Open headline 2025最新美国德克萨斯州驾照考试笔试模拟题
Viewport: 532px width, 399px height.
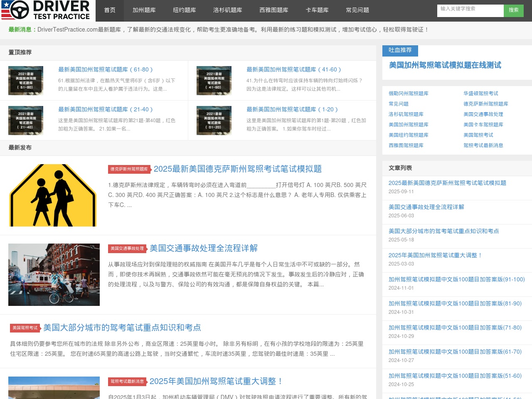[x=238, y=169]
